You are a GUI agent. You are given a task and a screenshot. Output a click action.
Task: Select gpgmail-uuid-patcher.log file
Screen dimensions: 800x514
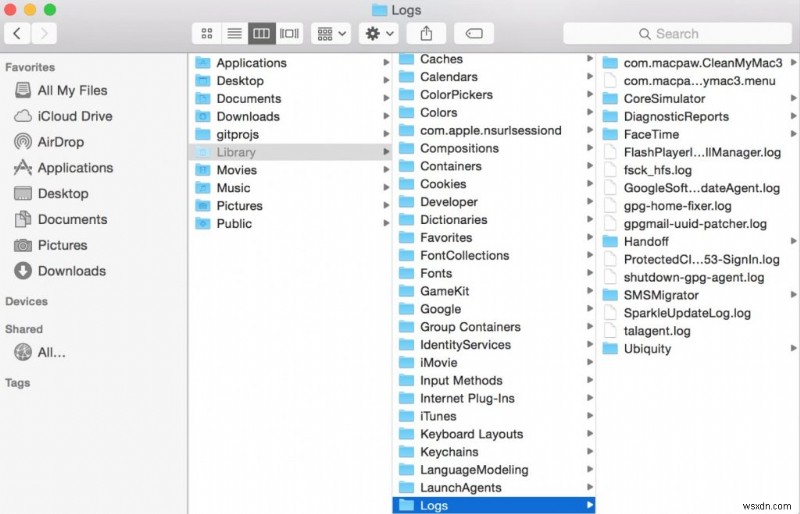point(699,224)
